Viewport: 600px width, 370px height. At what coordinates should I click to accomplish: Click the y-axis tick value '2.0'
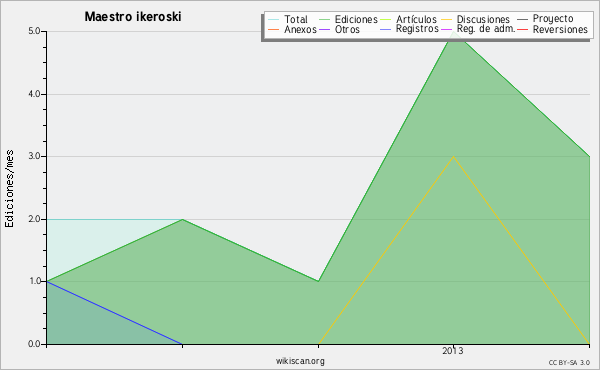tap(34, 219)
